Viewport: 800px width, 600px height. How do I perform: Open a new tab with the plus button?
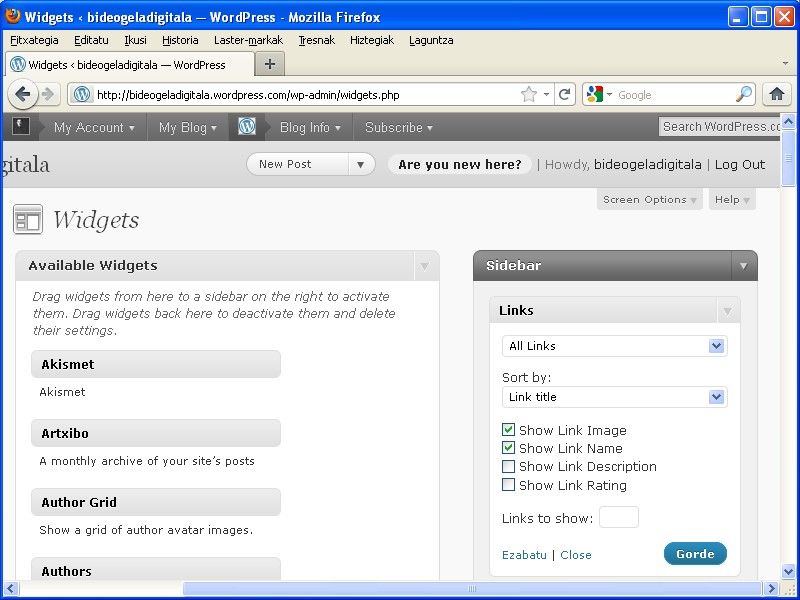(269, 64)
